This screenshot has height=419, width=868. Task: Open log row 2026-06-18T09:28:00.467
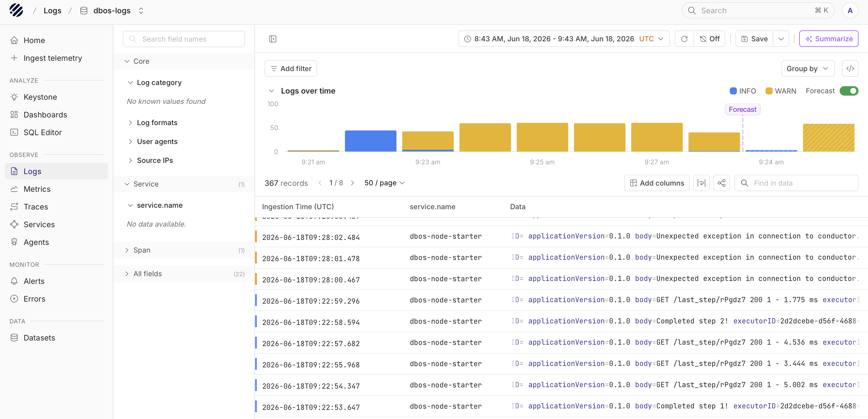561,279
